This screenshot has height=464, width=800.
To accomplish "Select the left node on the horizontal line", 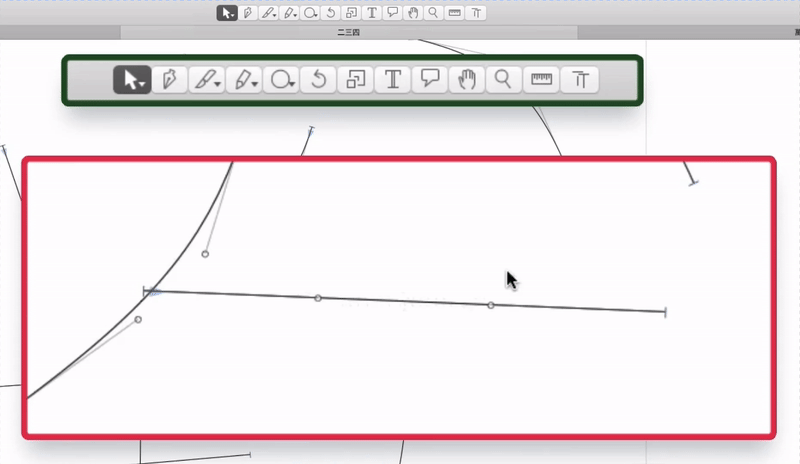I will [x=318, y=298].
